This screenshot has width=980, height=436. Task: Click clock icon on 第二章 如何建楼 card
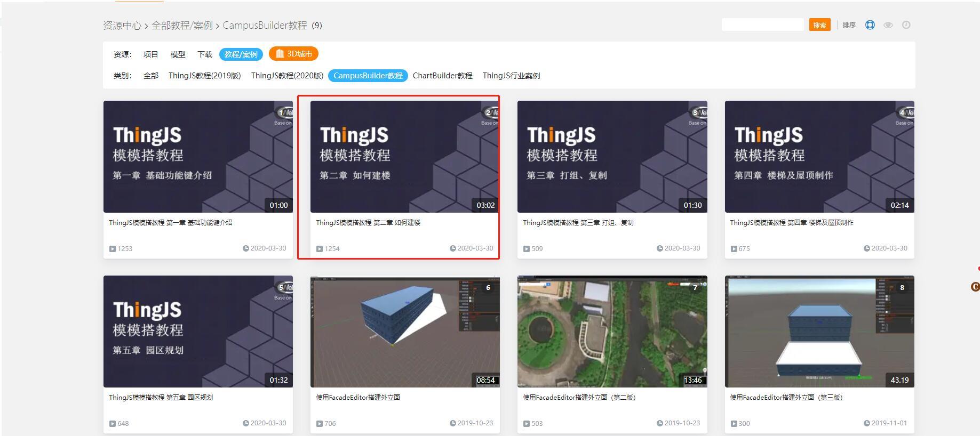(453, 248)
